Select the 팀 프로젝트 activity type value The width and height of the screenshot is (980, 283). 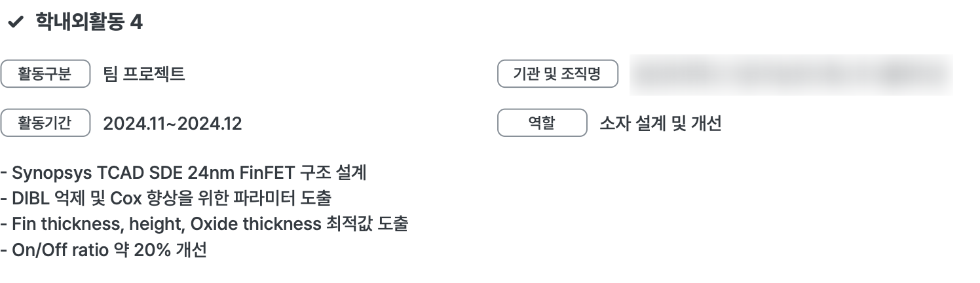144,74
